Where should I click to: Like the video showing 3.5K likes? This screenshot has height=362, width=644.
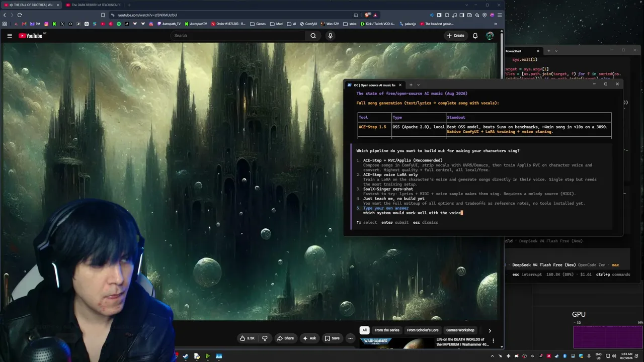click(247, 338)
